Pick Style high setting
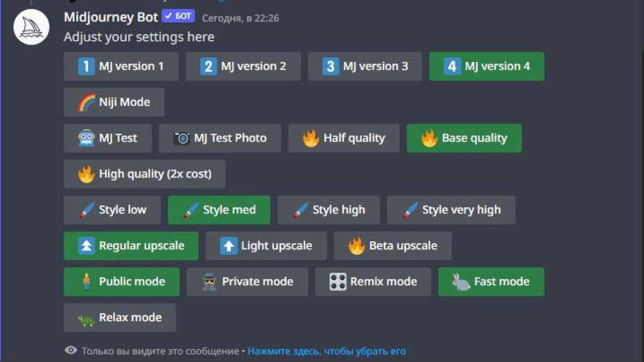Image resolution: width=644 pixels, height=362 pixels. point(328,210)
